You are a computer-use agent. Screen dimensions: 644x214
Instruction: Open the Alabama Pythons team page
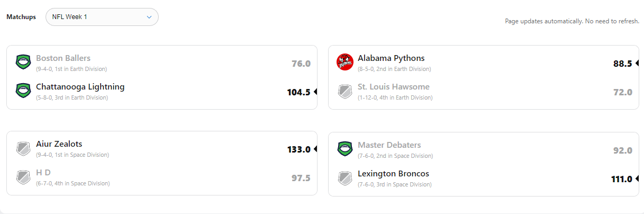click(391, 58)
